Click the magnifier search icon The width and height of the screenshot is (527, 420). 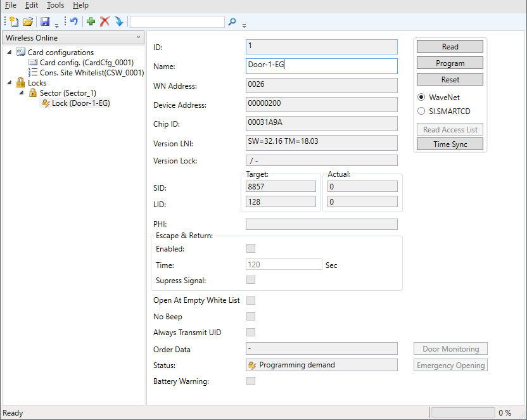pyautogui.click(x=232, y=22)
